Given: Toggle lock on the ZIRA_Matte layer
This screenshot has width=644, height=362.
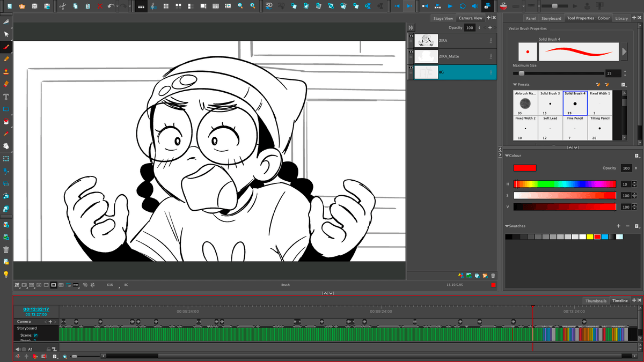Looking at the screenshot, I should click(x=491, y=56).
